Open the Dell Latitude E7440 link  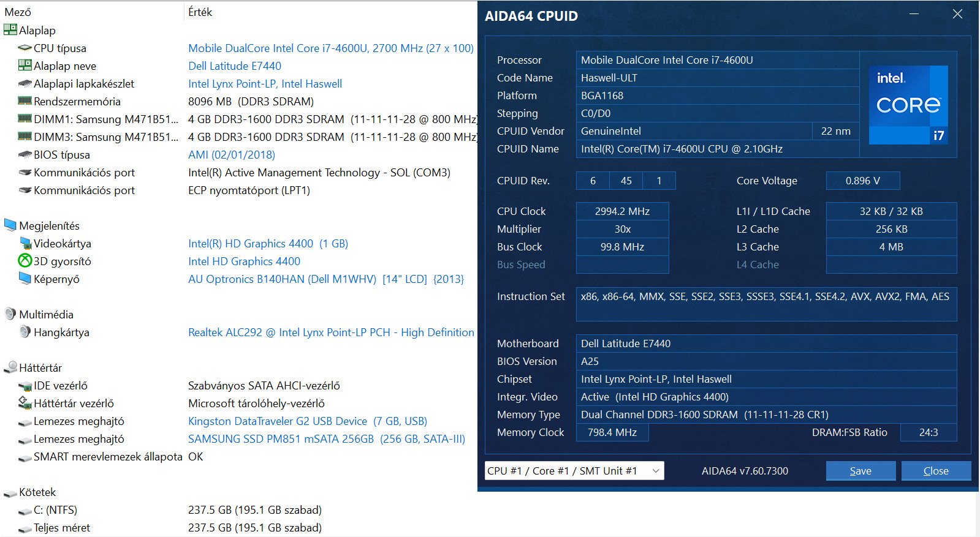click(235, 66)
